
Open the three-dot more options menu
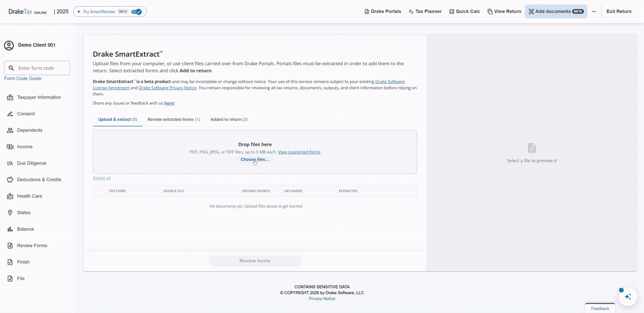coord(594,12)
